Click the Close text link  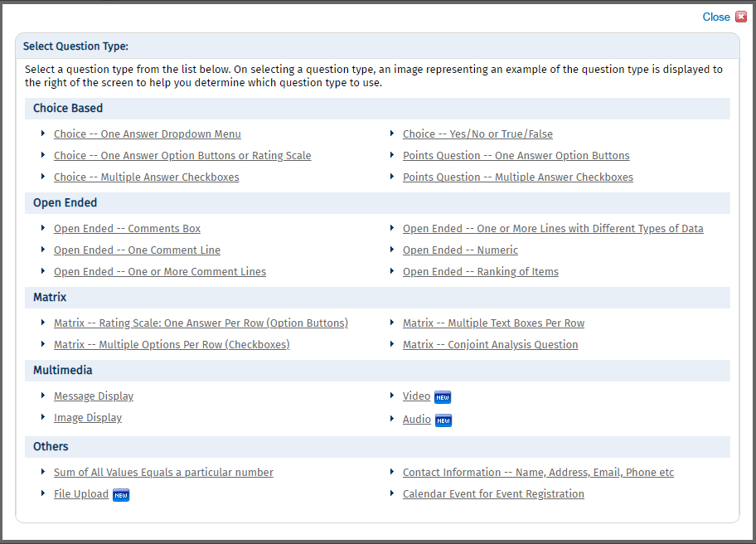[x=716, y=17]
